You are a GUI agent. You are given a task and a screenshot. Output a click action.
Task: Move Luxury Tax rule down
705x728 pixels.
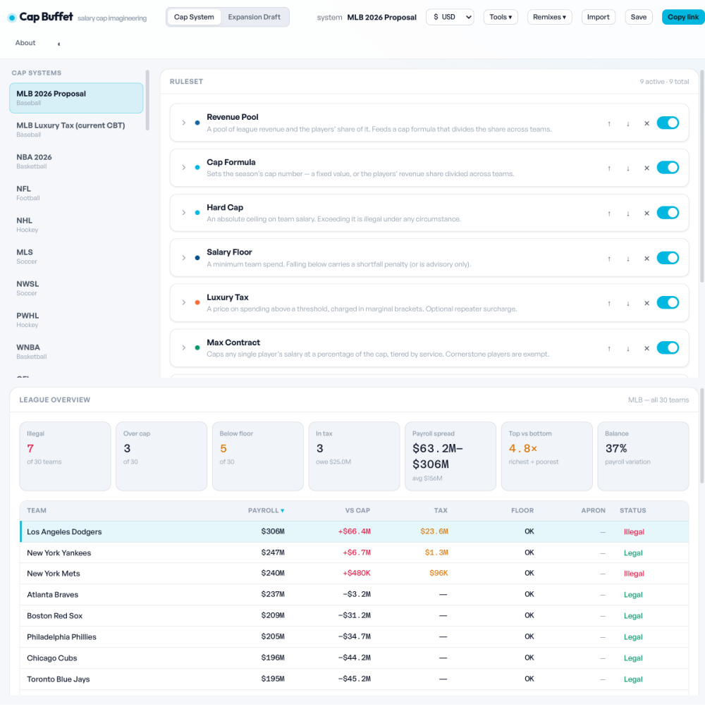pyautogui.click(x=628, y=303)
